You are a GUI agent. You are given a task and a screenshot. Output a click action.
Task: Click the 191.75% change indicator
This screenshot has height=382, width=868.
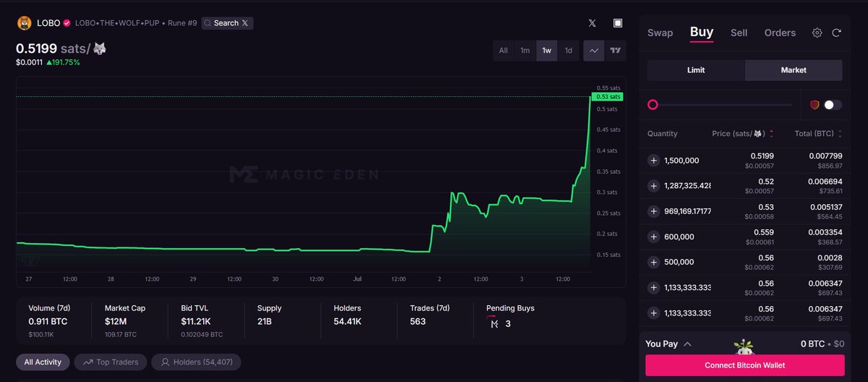point(63,63)
